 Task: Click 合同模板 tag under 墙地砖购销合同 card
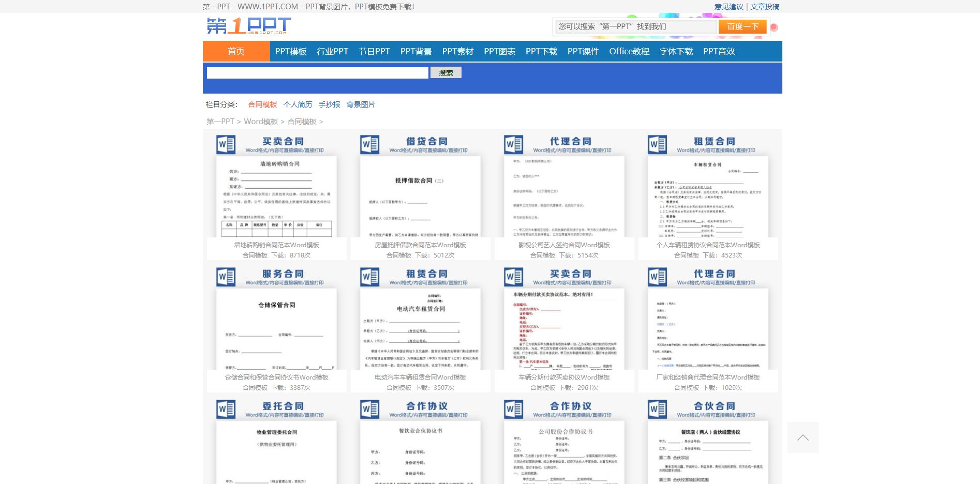click(x=255, y=255)
